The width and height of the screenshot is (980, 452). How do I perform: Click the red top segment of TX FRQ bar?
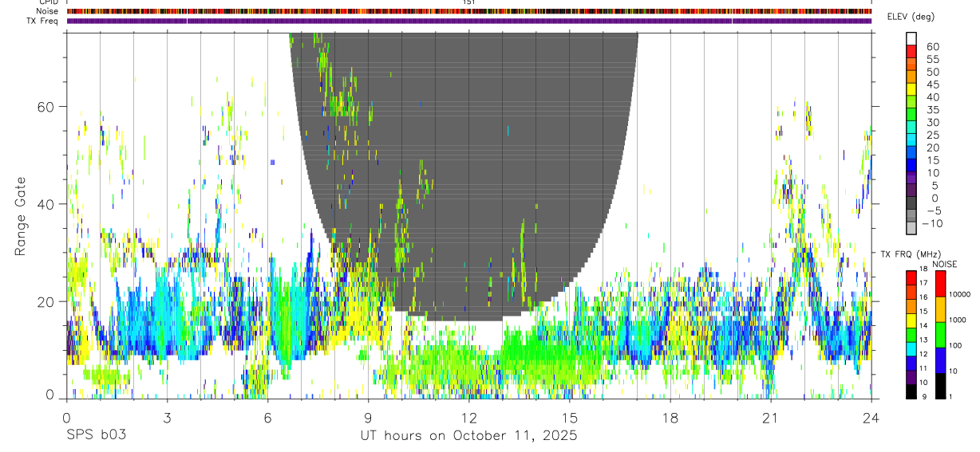pyautogui.click(x=911, y=277)
